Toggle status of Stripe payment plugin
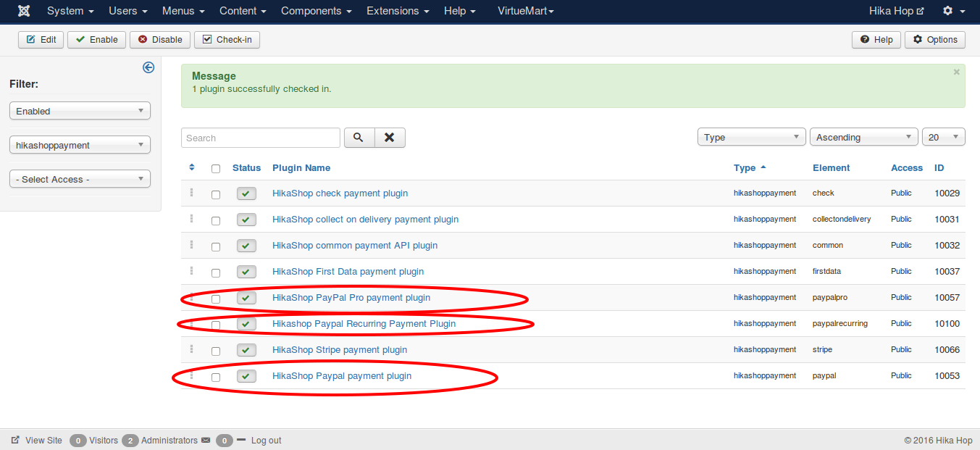This screenshot has height=450, width=980. (x=246, y=350)
